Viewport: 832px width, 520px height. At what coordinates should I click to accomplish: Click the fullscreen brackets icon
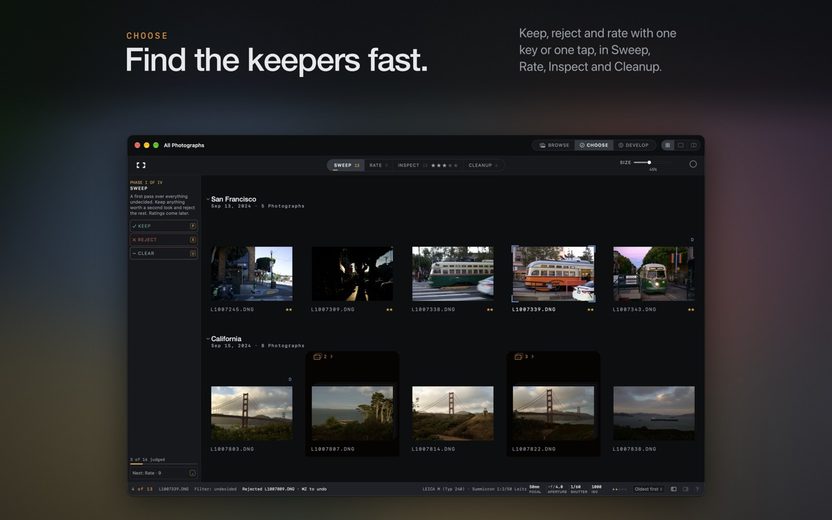[x=141, y=165]
